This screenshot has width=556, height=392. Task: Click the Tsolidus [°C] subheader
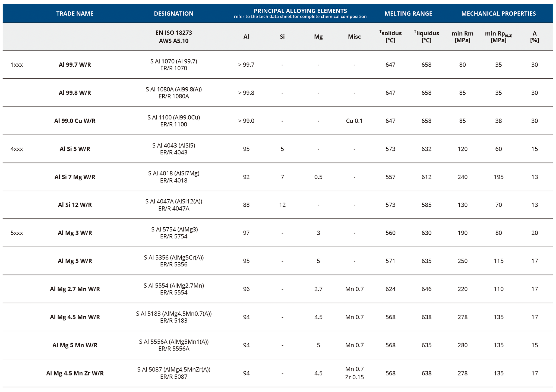coord(390,37)
